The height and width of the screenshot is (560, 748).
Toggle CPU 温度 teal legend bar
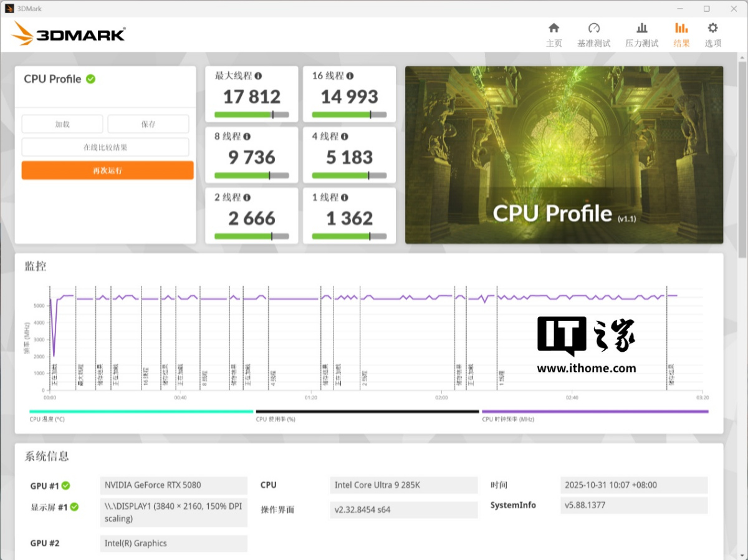tap(141, 412)
